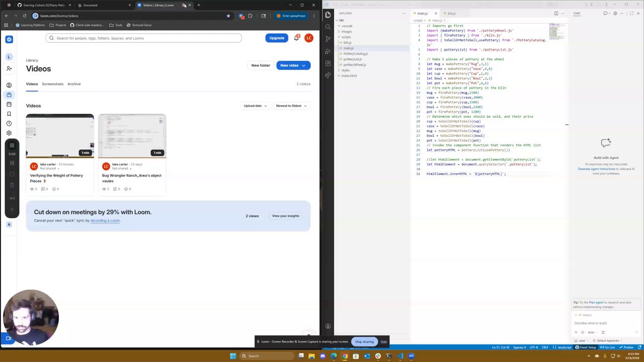The width and height of the screenshot is (644, 362).
Task: Click Go Live in VS Code status bar
Action: pyautogui.click(x=609, y=347)
